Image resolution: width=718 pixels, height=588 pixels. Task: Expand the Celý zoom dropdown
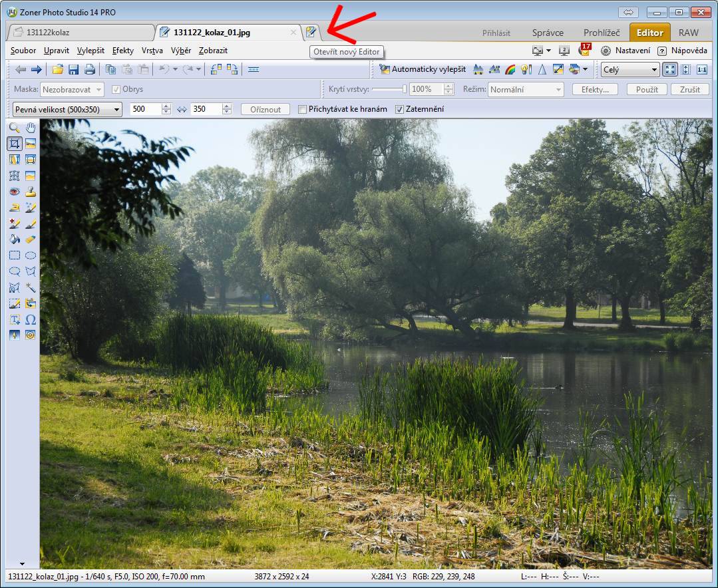pyautogui.click(x=629, y=69)
